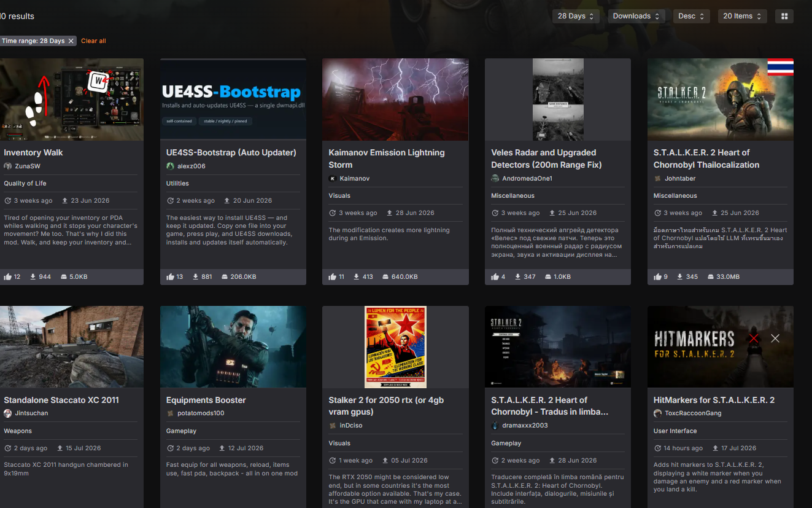812x508 pixels.
Task: Open HitMarkers for S.T.A.L.K.E.R. 2 title
Action: click(x=714, y=401)
